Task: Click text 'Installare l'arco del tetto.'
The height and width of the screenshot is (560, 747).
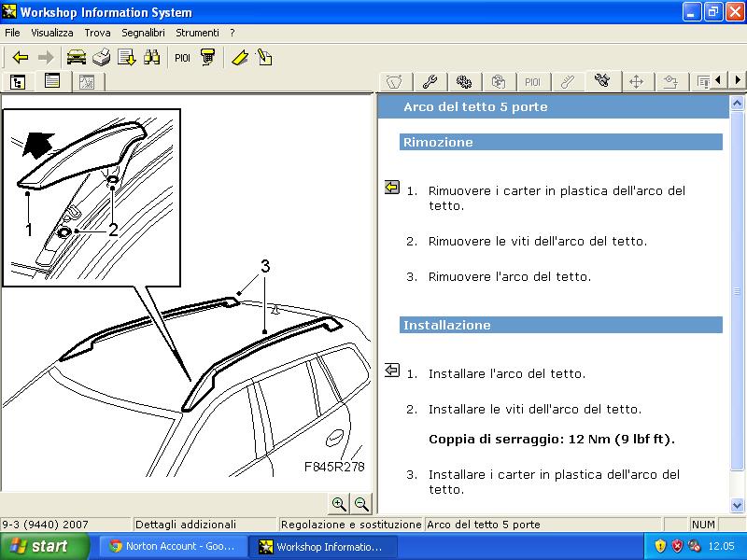Action: click(507, 374)
